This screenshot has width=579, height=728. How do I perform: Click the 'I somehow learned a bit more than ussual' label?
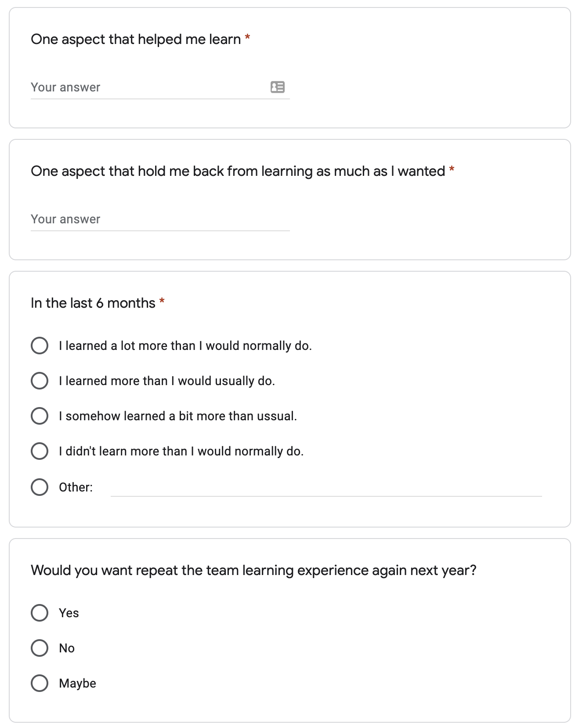178,416
